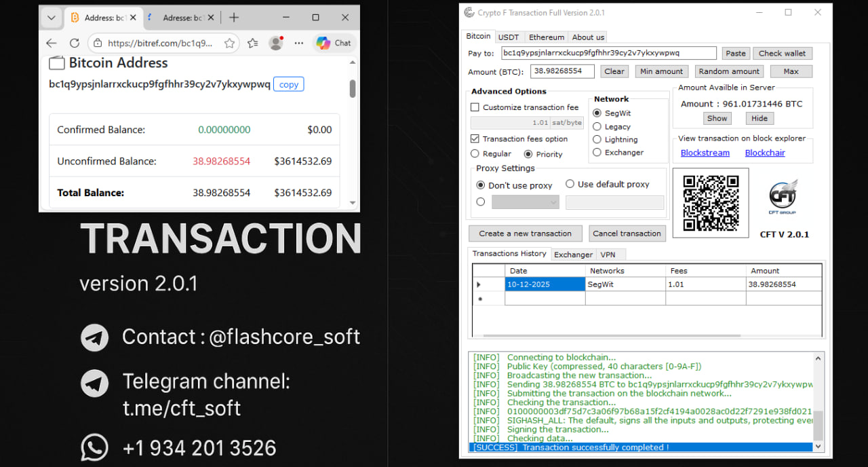Click the row arrow in Transactions History
This screenshot has height=467, width=868.
[x=479, y=284]
